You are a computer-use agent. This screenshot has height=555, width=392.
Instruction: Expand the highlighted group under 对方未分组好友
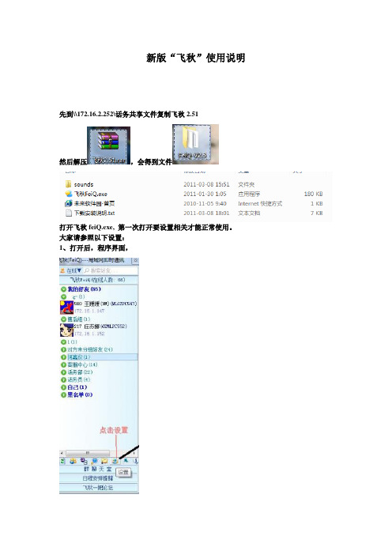click(64, 357)
